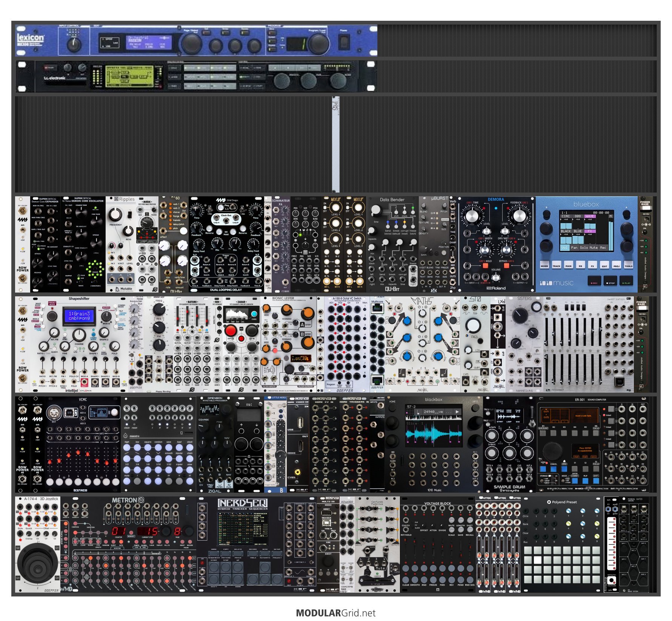The width and height of the screenshot is (672, 621).
Task: Select the Ziqal Dimension wavetable processor
Action: 215,444
